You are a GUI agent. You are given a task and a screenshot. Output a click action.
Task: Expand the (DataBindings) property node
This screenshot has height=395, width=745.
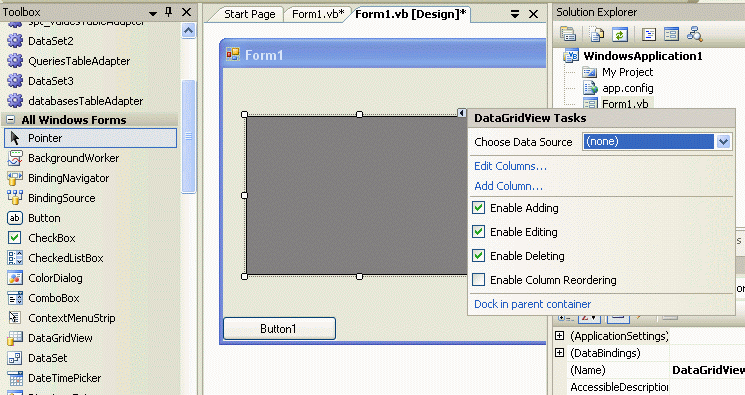tap(560, 353)
